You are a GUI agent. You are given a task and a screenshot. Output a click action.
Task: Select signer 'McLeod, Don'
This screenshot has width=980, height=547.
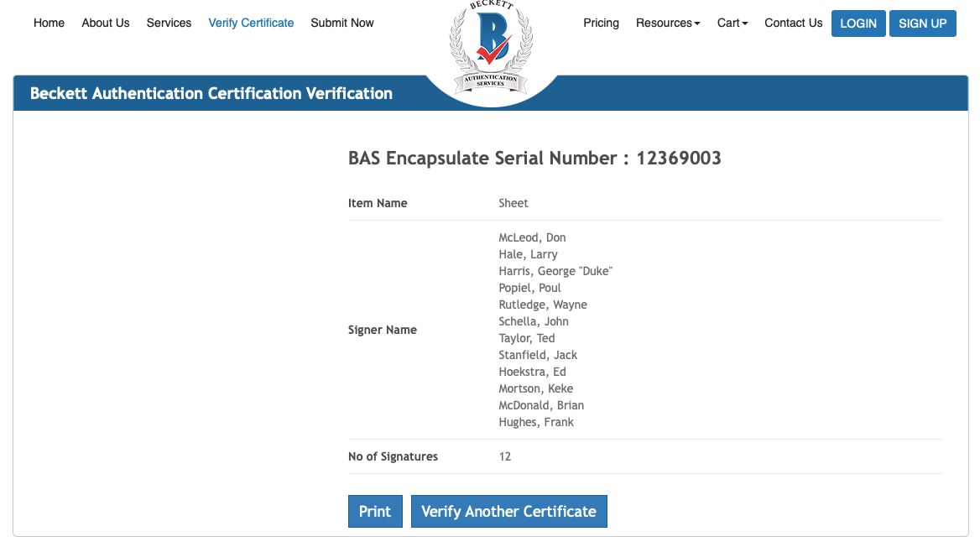point(532,237)
